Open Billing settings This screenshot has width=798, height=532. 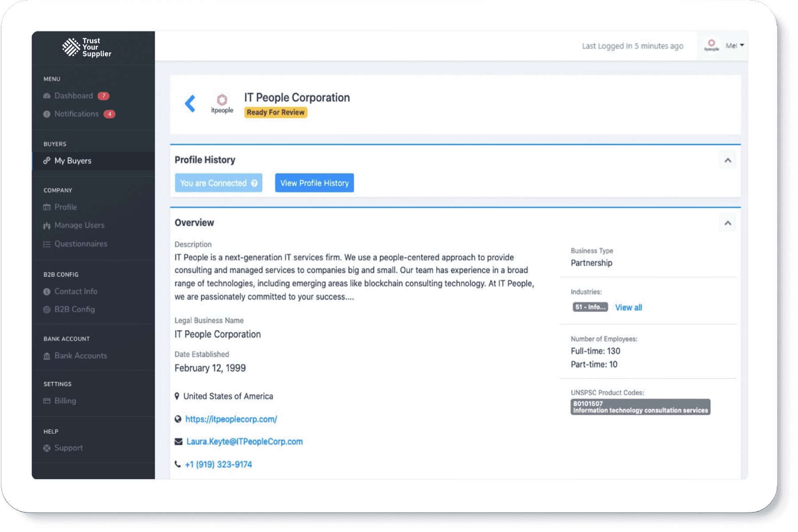(x=65, y=401)
